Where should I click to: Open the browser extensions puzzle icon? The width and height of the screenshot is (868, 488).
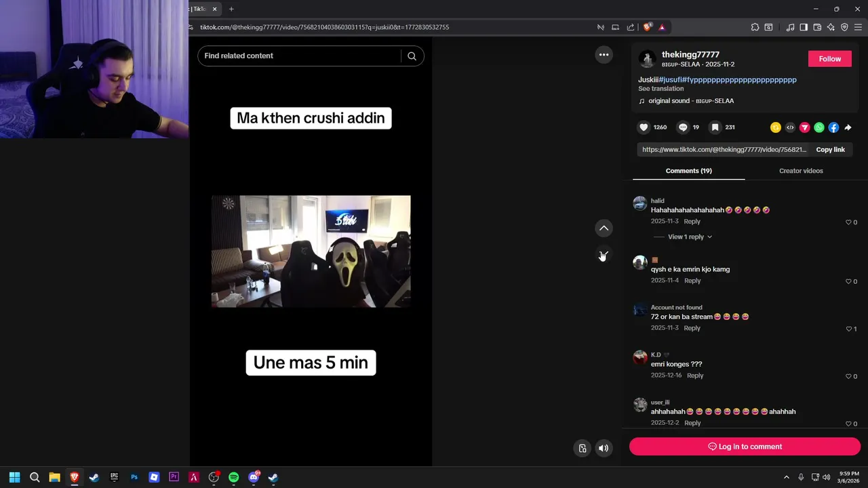click(755, 27)
